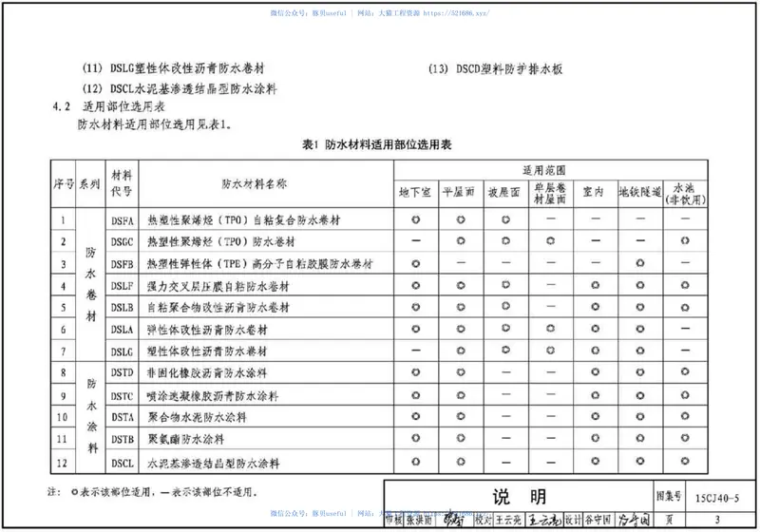Viewport: 760px width, 532px height.
Task: Select the DSLA code cell
Action: click(123, 330)
